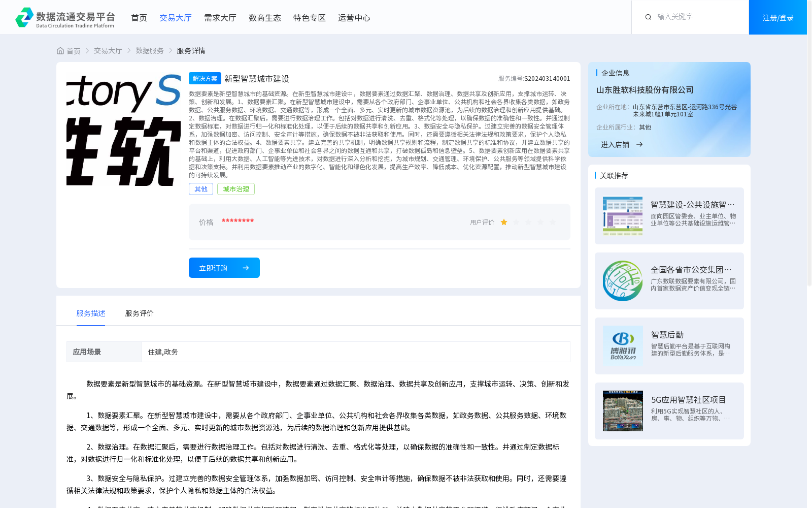812x508 pixels.
Task: Click the second rating star
Action: pos(516,222)
